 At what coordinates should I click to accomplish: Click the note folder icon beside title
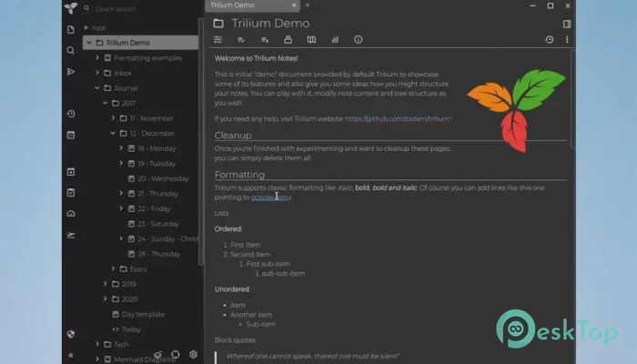tap(218, 24)
